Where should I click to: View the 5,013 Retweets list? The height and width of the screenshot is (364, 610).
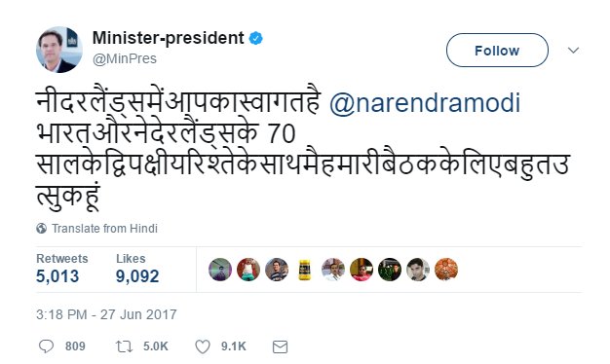(x=61, y=269)
